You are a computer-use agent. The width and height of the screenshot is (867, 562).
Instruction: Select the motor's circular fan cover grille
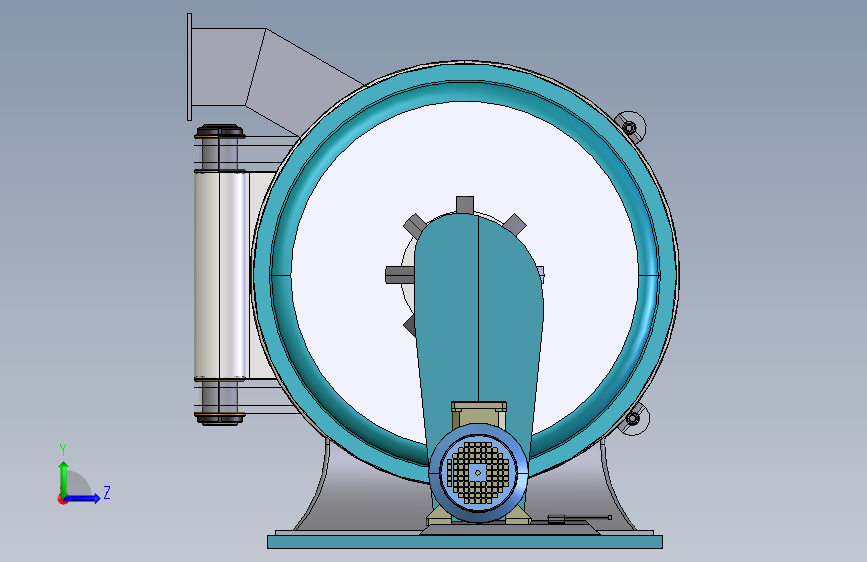pyautogui.click(x=478, y=472)
